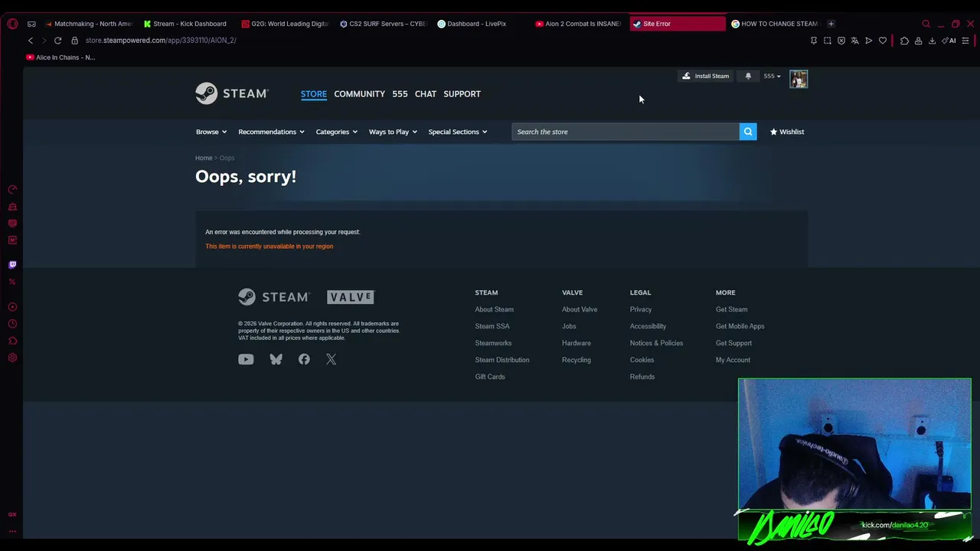Expand the Ways to Play dropdown
Image resolution: width=980 pixels, height=551 pixels.
click(393, 132)
